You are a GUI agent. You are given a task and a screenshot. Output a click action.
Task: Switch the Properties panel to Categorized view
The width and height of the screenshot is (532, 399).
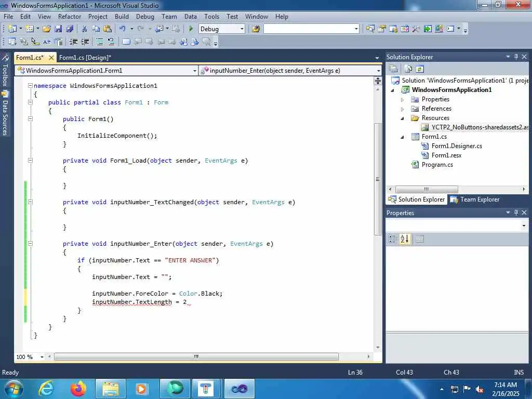[x=393, y=239]
